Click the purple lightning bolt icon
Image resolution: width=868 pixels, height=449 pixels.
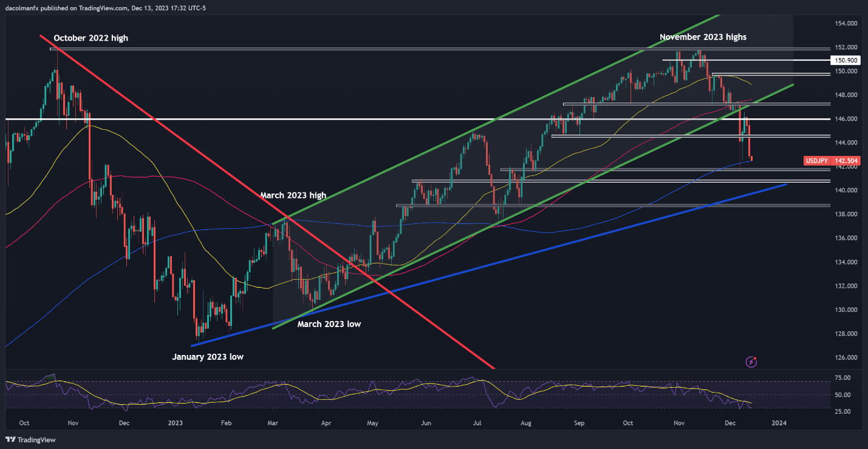click(752, 362)
